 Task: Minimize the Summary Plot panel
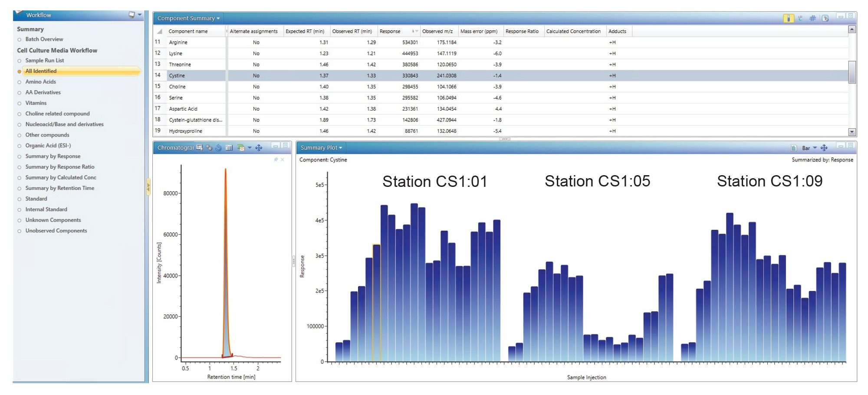tap(841, 146)
